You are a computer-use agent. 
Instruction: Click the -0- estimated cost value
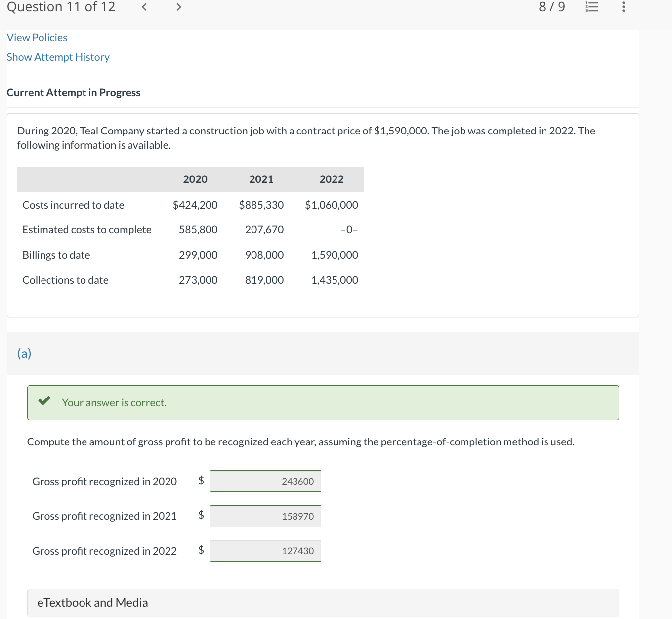click(349, 230)
